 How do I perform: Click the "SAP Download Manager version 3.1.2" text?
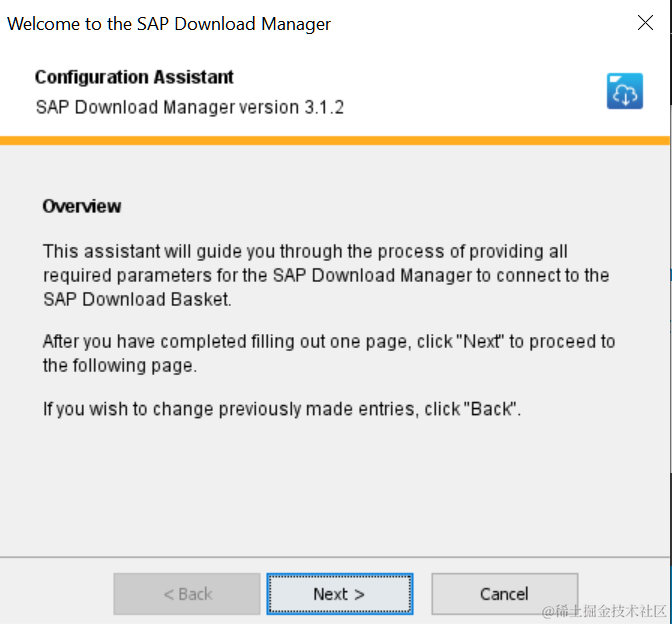(x=190, y=107)
